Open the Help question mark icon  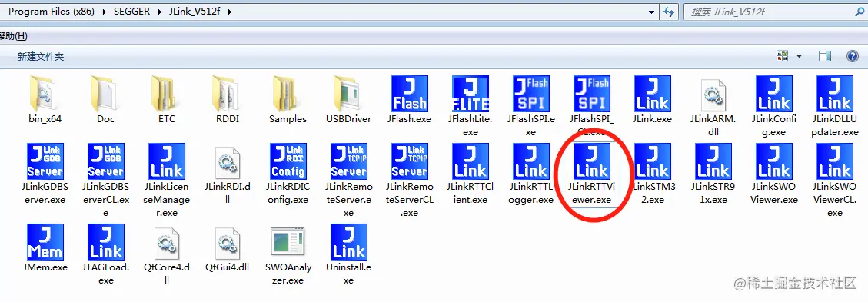[852, 56]
